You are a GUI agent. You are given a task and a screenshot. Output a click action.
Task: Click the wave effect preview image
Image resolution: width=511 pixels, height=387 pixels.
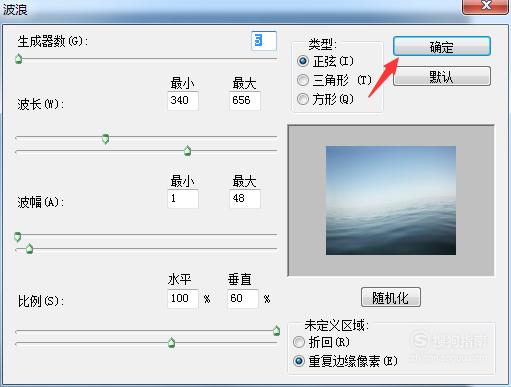pyautogui.click(x=391, y=200)
